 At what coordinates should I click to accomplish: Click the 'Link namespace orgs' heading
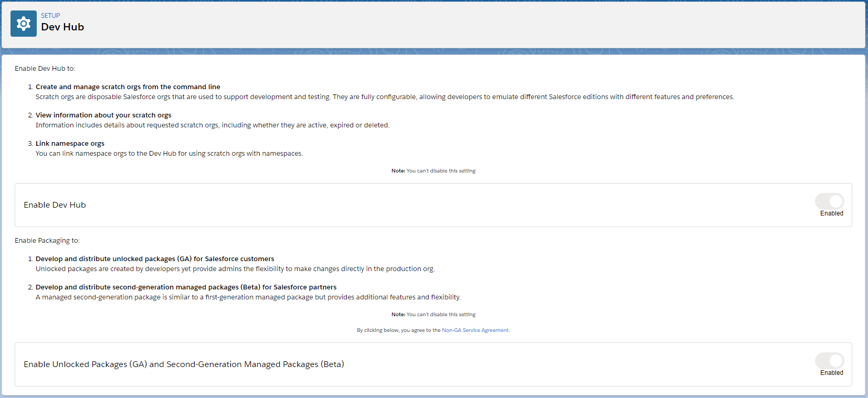pos(70,144)
